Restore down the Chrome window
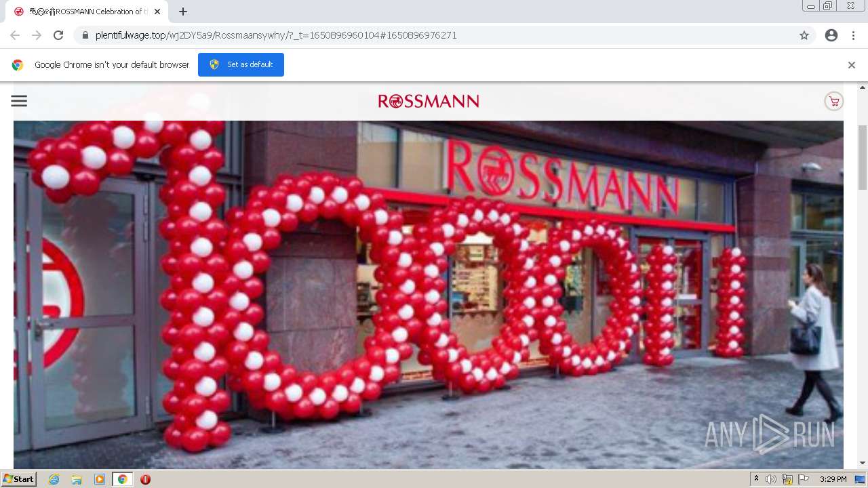Image resolution: width=868 pixels, height=488 pixels. coord(827,6)
